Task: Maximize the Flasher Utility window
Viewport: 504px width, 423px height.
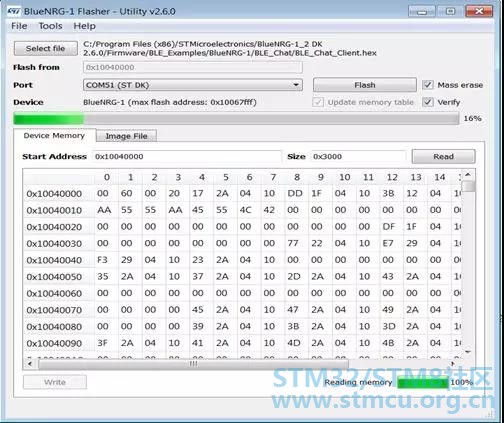Action: click(x=450, y=12)
